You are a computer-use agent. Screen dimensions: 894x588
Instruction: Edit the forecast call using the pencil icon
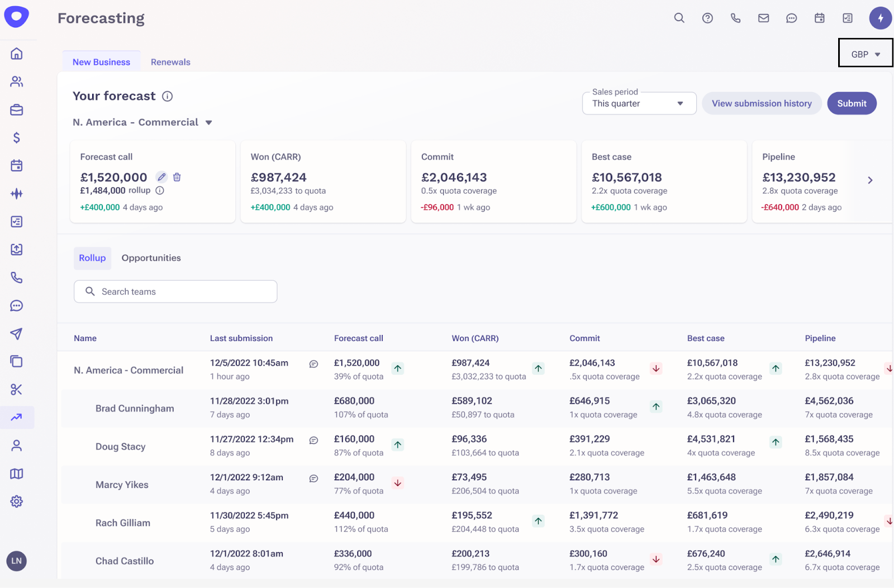pyautogui.click(x=161, y=176)
